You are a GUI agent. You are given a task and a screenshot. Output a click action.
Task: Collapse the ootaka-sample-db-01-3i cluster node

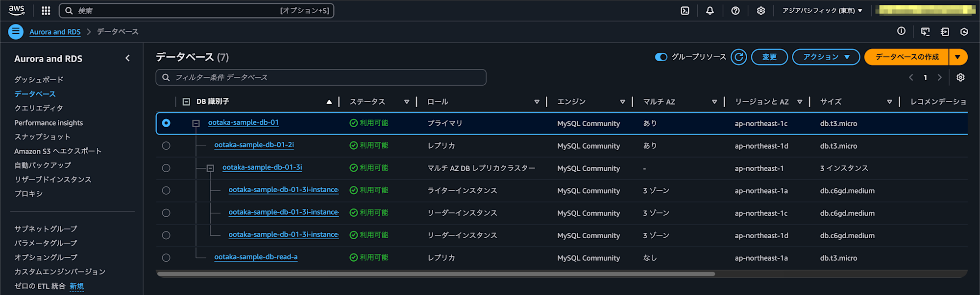(x=210, y=168)
